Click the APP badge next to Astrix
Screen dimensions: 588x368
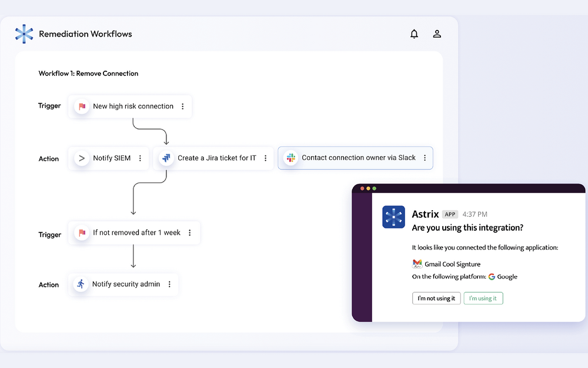[450, 214]
